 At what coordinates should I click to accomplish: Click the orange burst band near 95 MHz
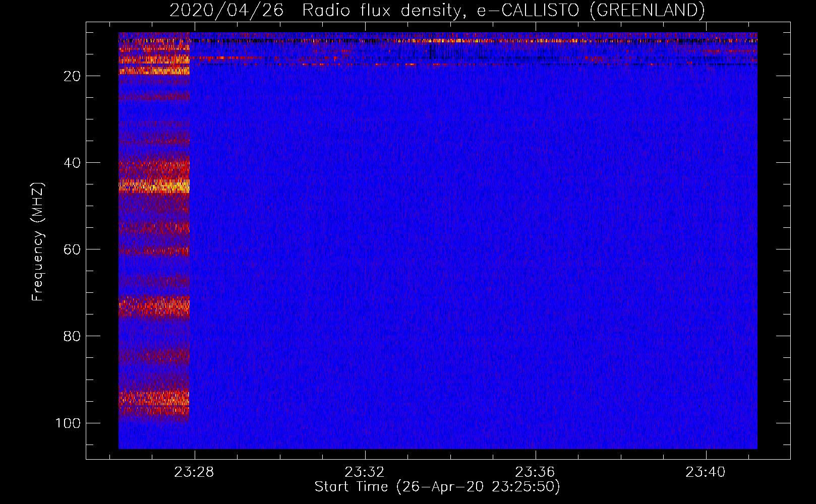pyautogui.click(x=154, y=398)
